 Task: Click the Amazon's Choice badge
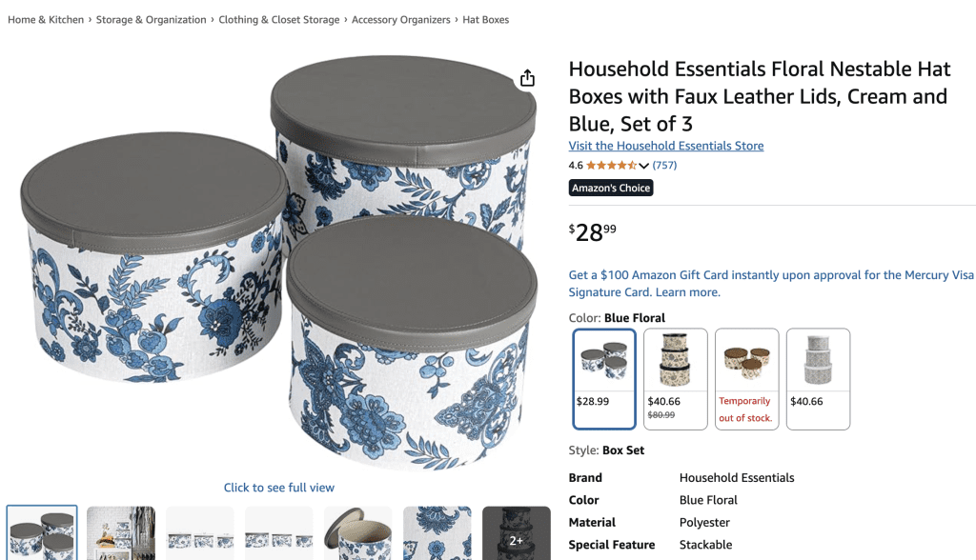pos(611,188)
